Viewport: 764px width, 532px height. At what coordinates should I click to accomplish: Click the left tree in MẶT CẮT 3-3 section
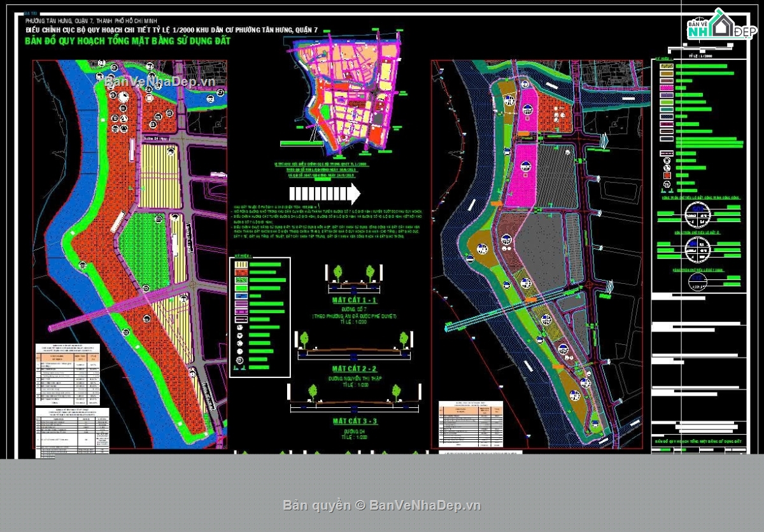pyautogui.click(x=313, y=392)
